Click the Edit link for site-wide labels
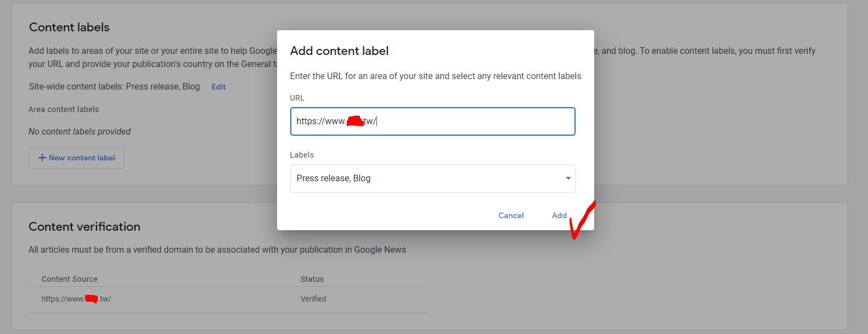The height and width of the screenshot is (334, 868). [218, 87]
